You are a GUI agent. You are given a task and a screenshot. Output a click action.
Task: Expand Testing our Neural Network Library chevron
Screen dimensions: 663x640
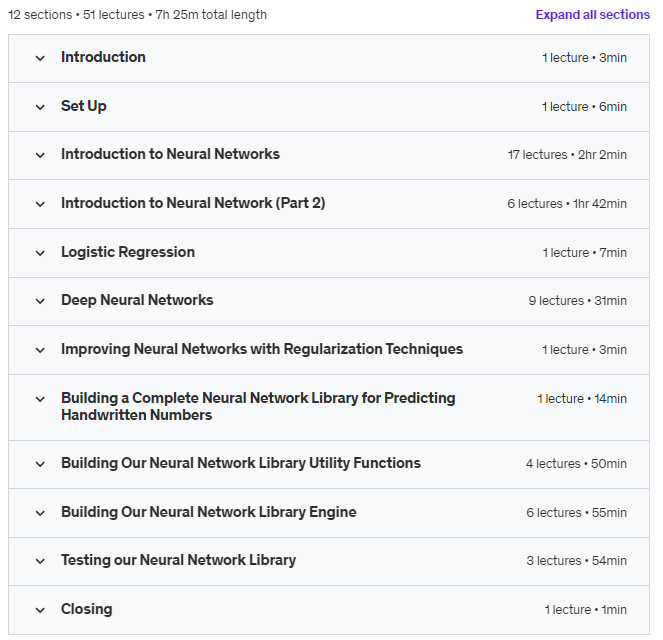click(40, 561)
